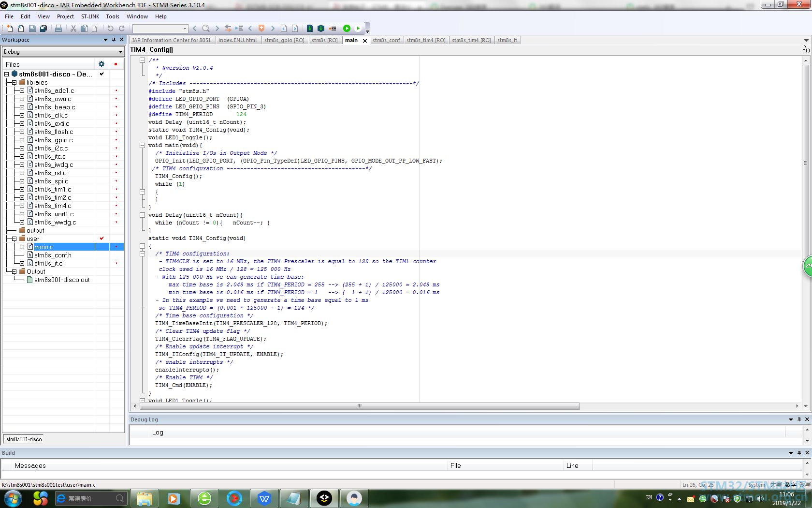The image size is (812, 508).
Task: Click the green Download and Debug button
Action: [x=347, y=29]
